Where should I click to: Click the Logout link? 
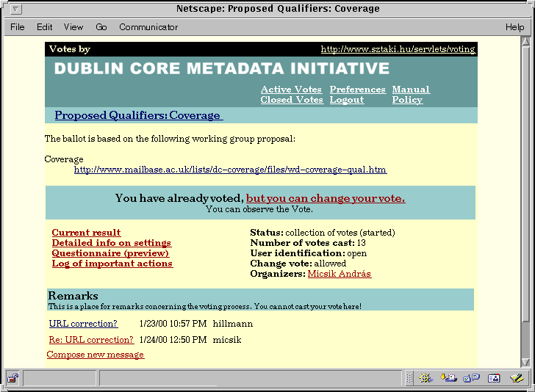point(347,100)
